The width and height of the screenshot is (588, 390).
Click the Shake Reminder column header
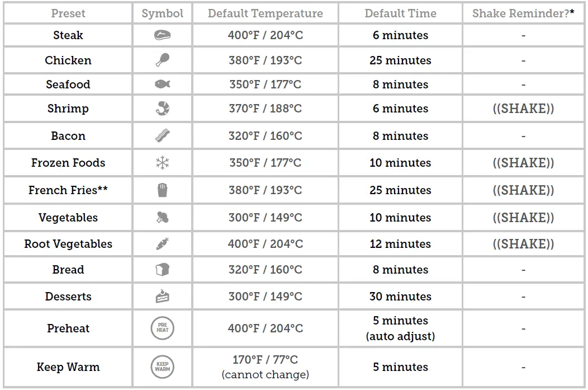[x=523, y=13]
